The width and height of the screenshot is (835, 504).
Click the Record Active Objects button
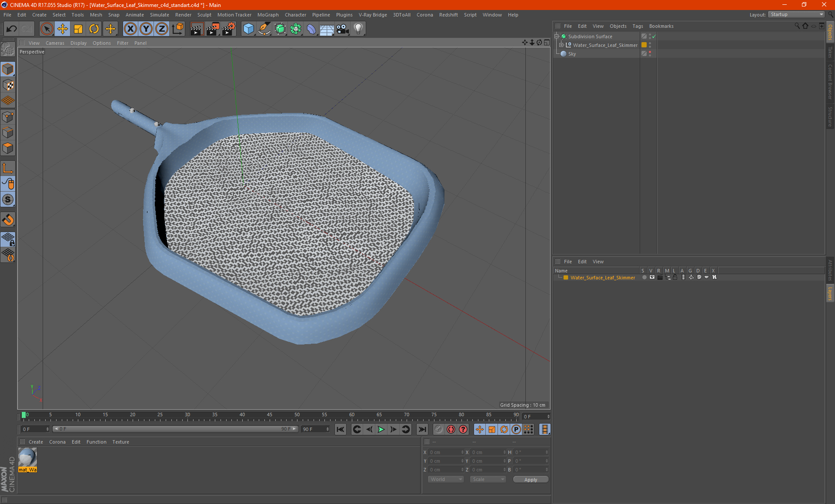[438, 429]
